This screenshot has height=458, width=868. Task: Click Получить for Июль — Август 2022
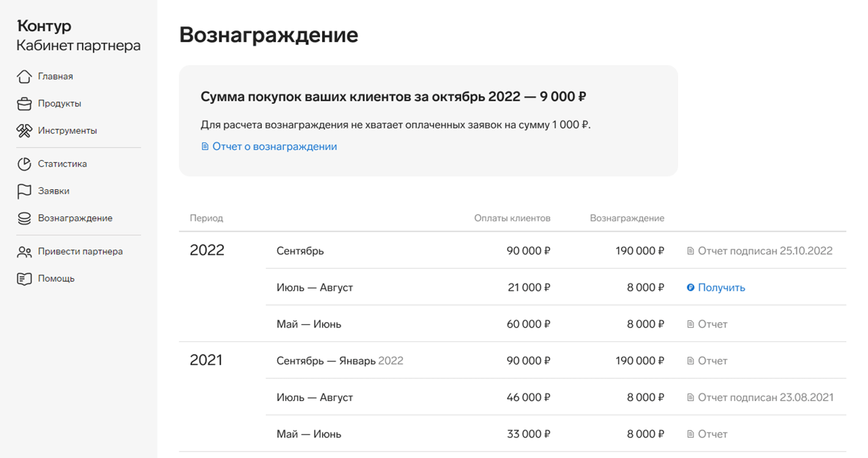point(721,288)
